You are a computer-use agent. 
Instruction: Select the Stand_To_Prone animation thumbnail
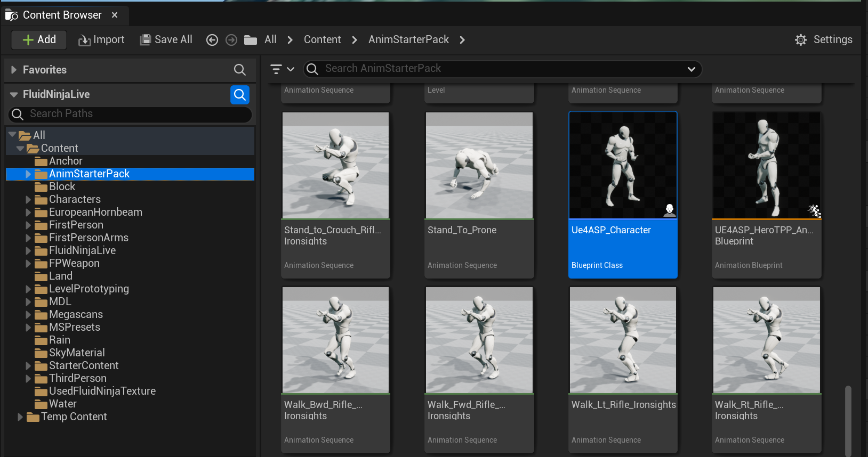(479, 166)
